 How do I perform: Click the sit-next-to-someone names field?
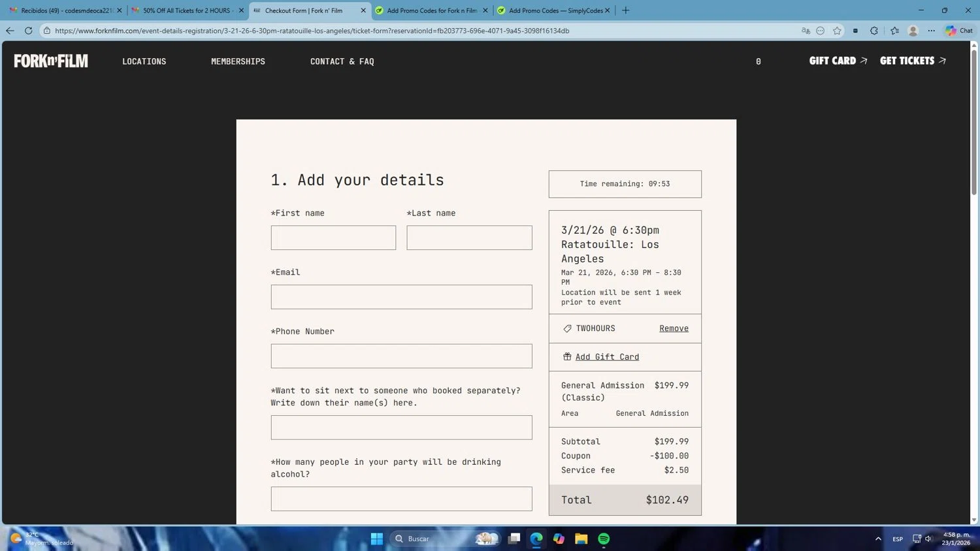point(401,428)
